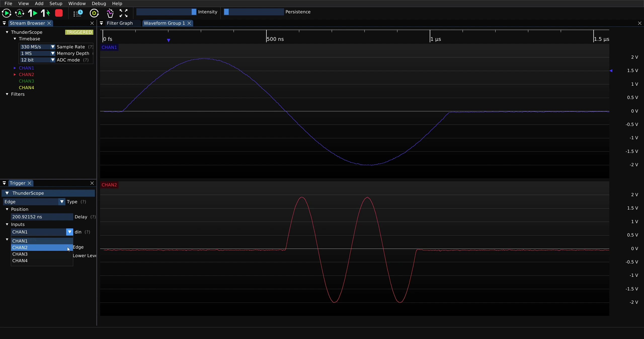Click the force single trigger icon
The width and height of the screenshot is (644, 339).
tap(46, 13)
